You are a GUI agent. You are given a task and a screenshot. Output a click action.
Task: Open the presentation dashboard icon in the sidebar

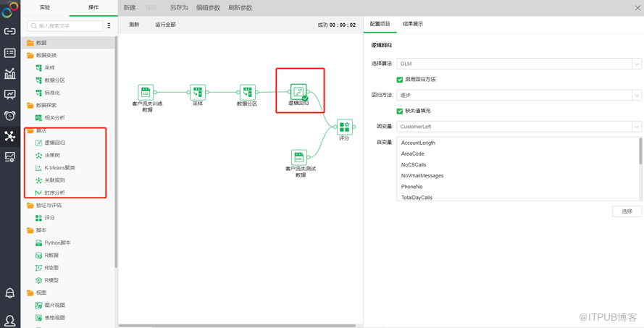click(x=10, y=95)
